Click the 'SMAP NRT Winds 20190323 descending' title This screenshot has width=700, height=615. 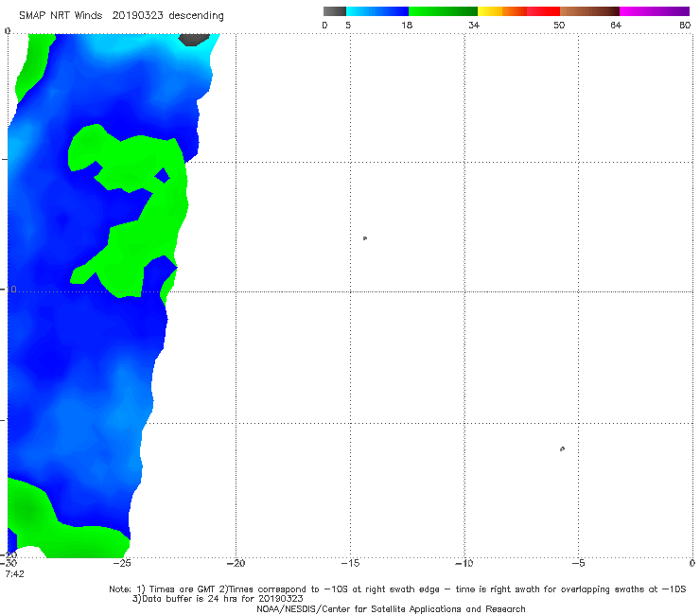coord(121,16)
